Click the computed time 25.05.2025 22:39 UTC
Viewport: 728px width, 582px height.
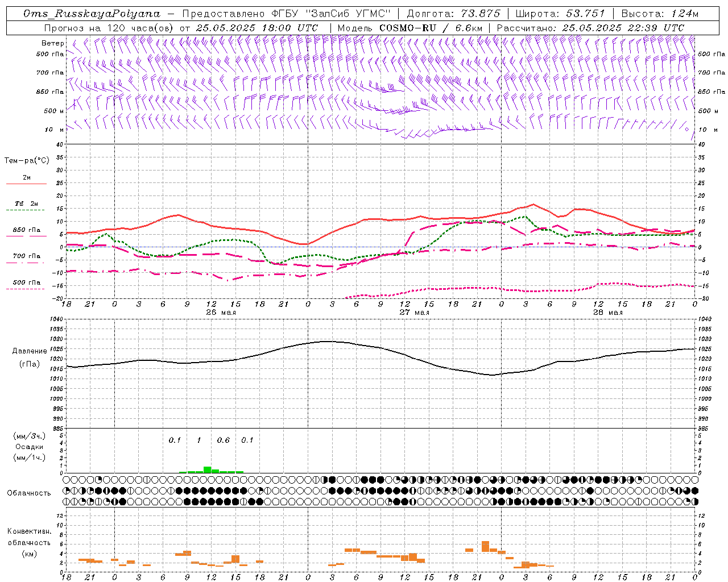pos(623,28)
